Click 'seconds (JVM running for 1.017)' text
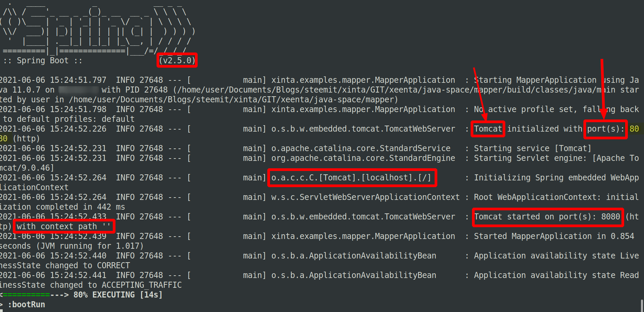The height and width of the screenshot is (312, 644). pos(72,246)
